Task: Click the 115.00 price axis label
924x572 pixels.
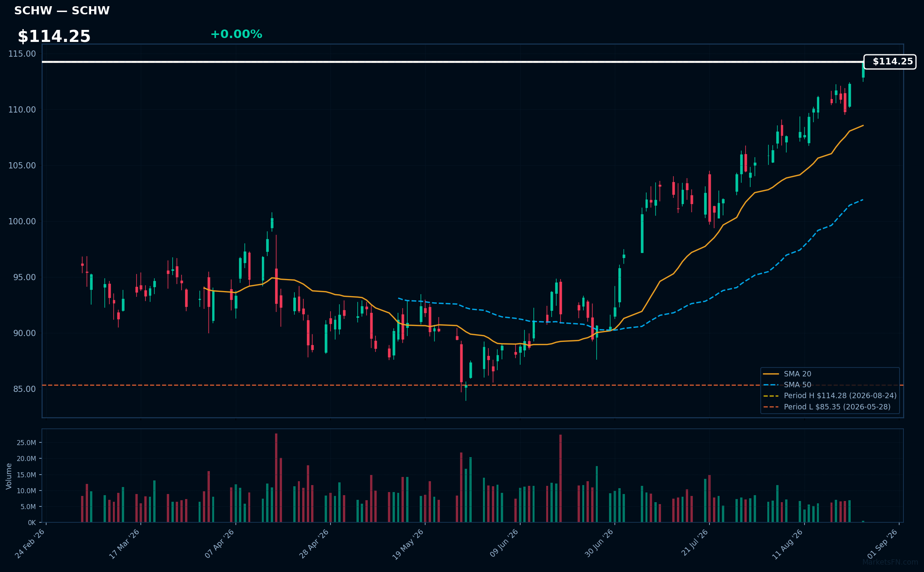Action: (22, 54)
